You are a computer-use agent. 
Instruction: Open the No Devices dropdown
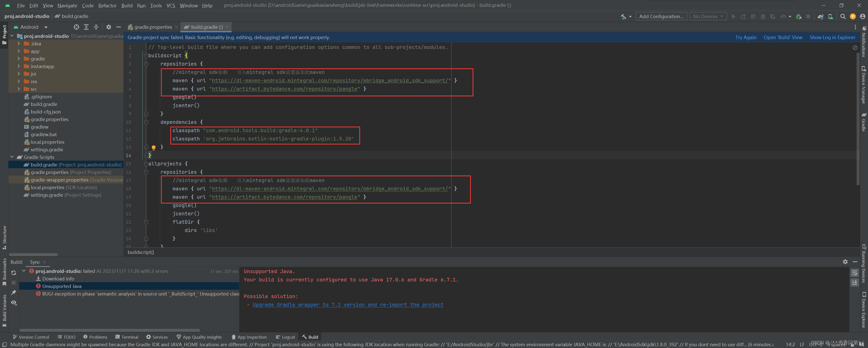coord(708,16)
